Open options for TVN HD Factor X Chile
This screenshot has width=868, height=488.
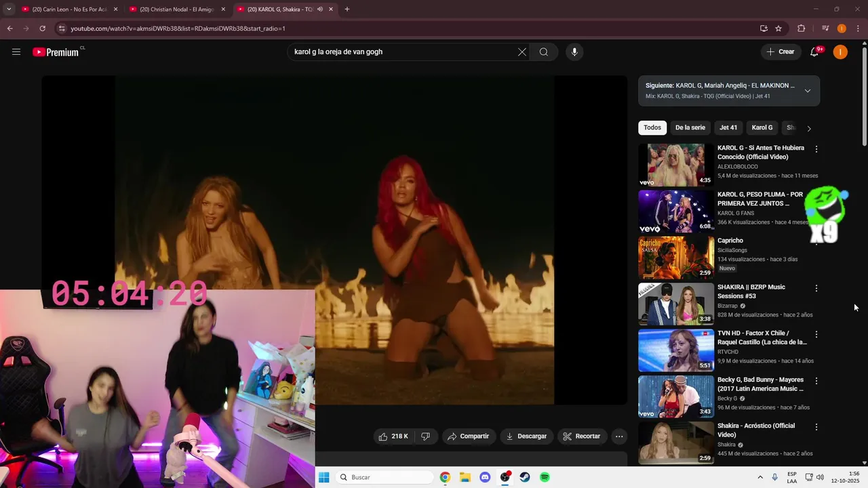click(816, 334)
